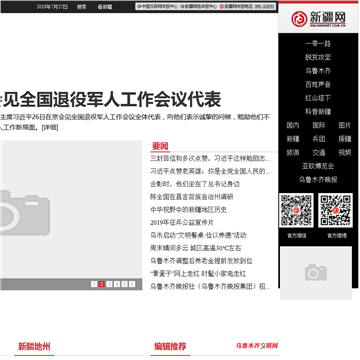Viewport: 360px width, 360px height.
Task: Select slide 6 in carousel pager
Action: coord(132,284)
